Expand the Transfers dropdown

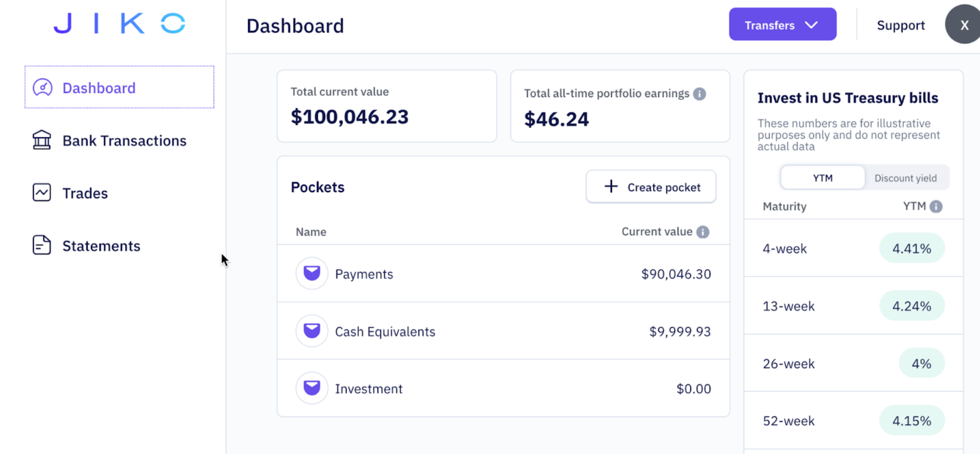point(783,25)
